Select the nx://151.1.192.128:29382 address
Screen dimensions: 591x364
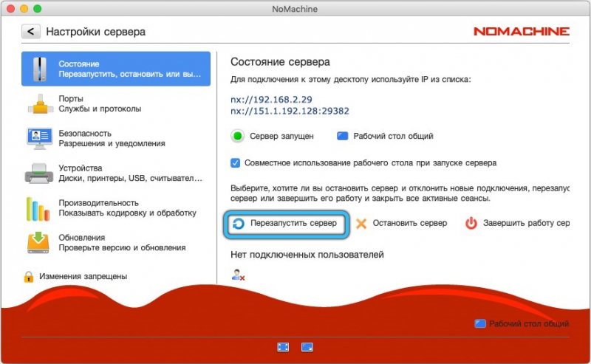[290, 111]
